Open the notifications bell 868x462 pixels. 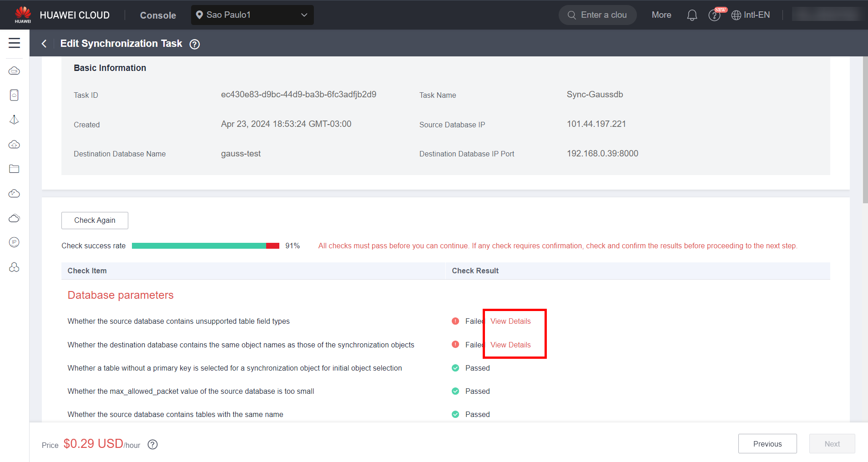point(691,15)
